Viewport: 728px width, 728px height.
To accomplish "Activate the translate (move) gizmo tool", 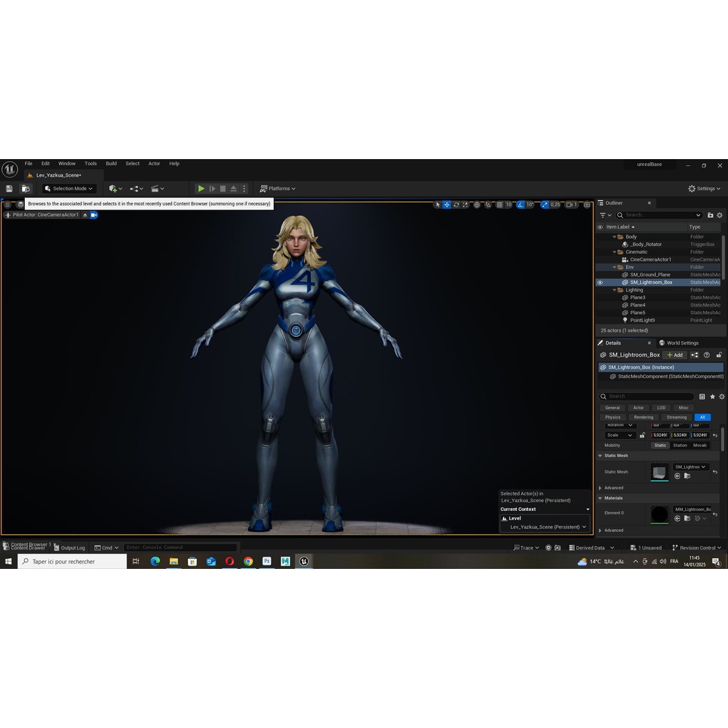I will click(447, 205).
